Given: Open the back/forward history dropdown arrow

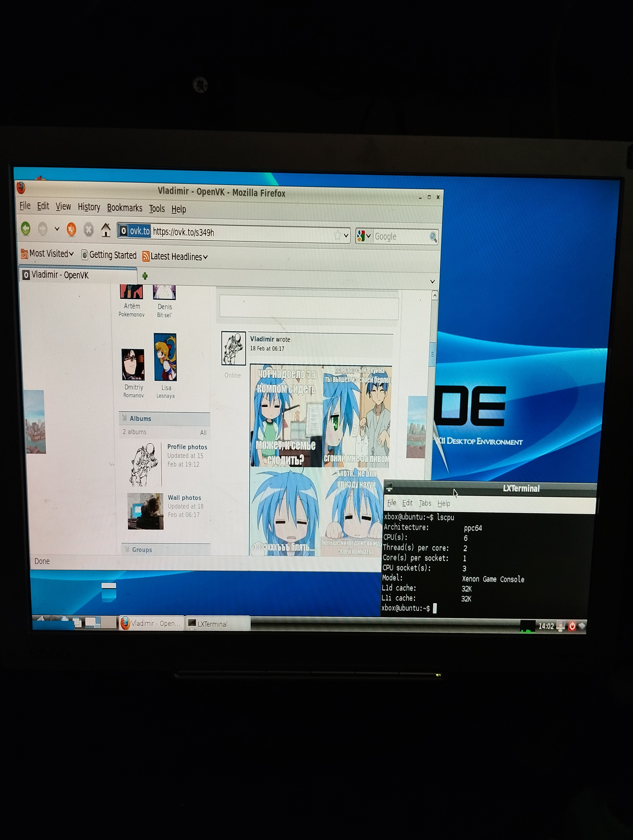Looking at the screenshot, I should point(57,229).
